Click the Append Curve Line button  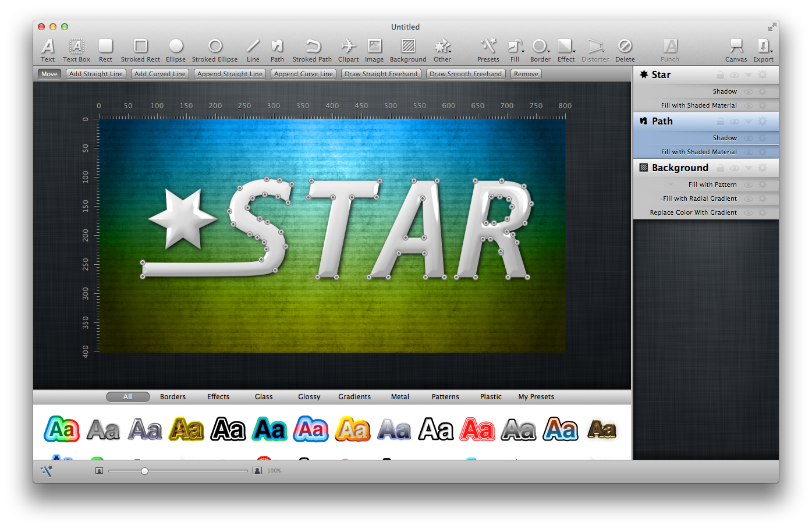point(303,74)
